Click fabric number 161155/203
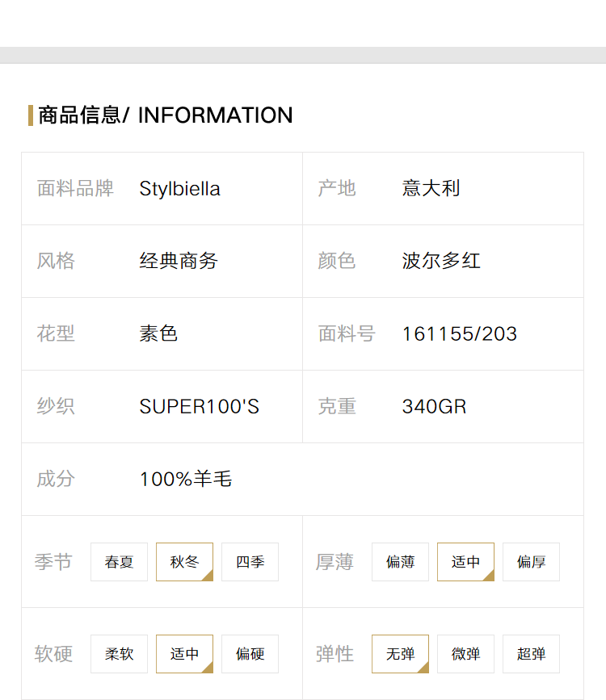 (460, 334)
